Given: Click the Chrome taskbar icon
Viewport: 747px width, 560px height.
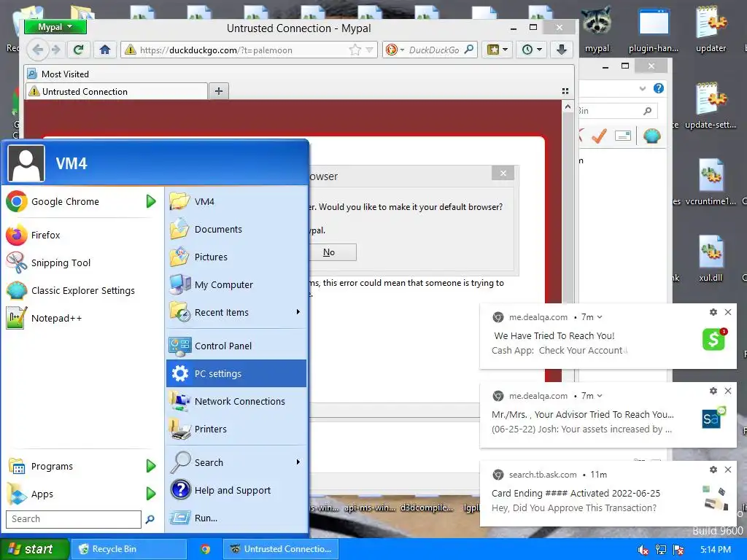Looking at the screenshot, I should [x=205, y=549].
